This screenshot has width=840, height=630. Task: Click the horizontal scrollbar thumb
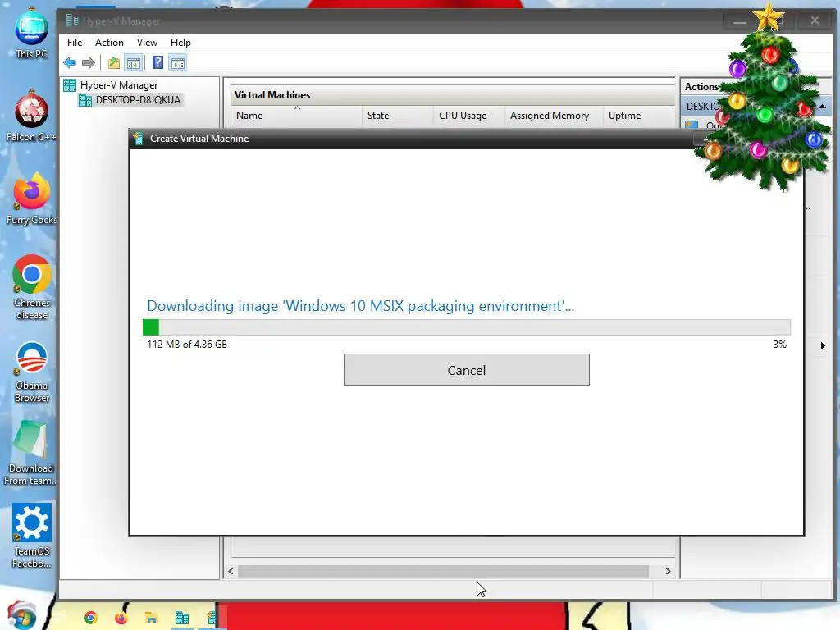(443, 571)
